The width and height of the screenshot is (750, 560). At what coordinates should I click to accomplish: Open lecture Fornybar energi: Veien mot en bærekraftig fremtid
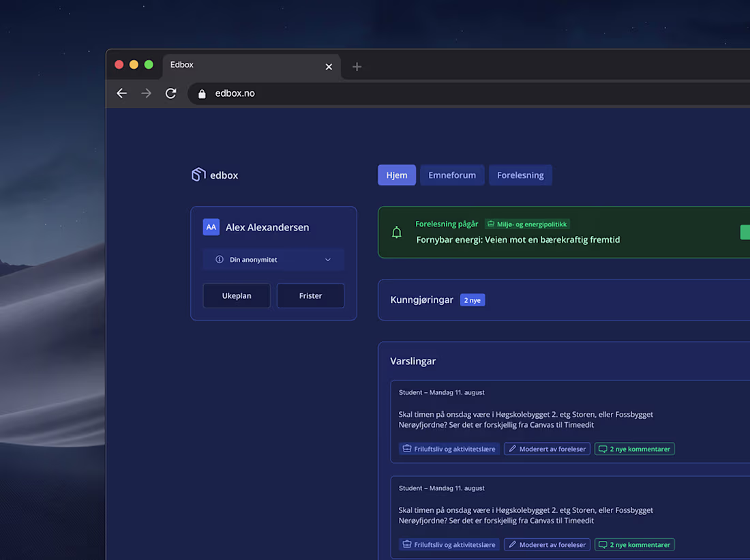click(518, 240)
